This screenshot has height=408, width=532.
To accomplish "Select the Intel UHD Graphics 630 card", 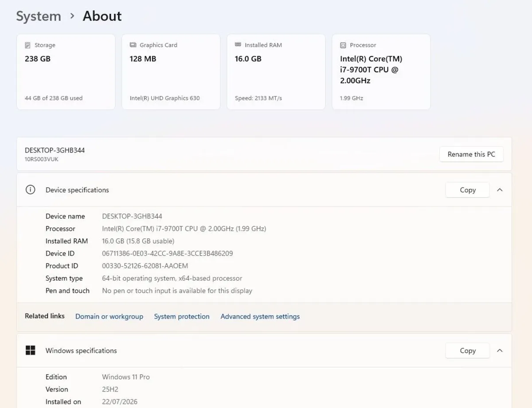I will coord(171,72).
